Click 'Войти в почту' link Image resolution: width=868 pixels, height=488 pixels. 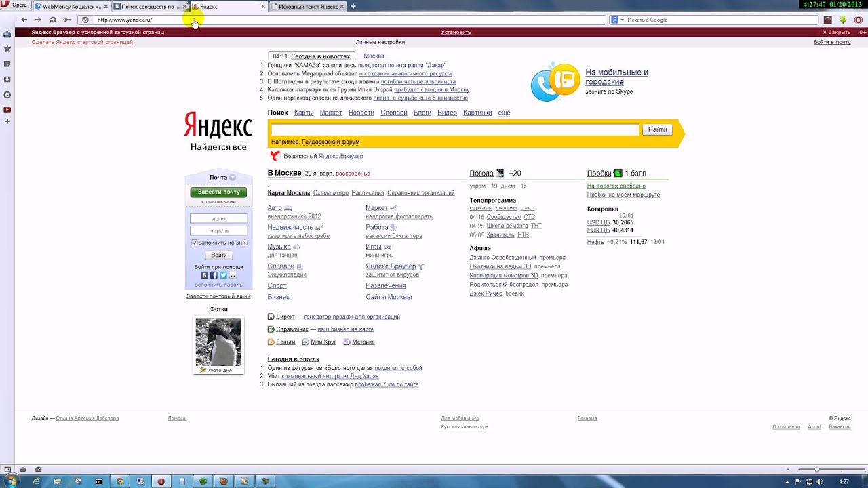832,42
